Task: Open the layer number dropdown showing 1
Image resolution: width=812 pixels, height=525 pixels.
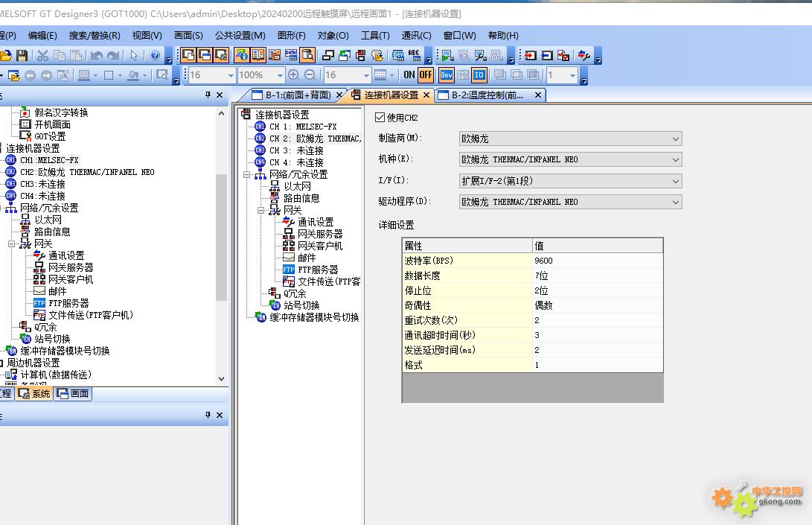Action: point(572,76)
